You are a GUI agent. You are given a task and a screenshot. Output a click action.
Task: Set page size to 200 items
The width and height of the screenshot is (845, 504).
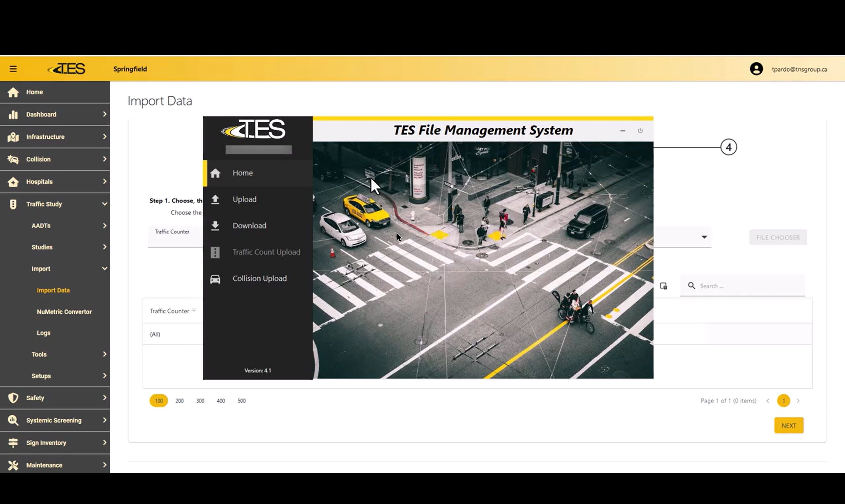[179, 401]
